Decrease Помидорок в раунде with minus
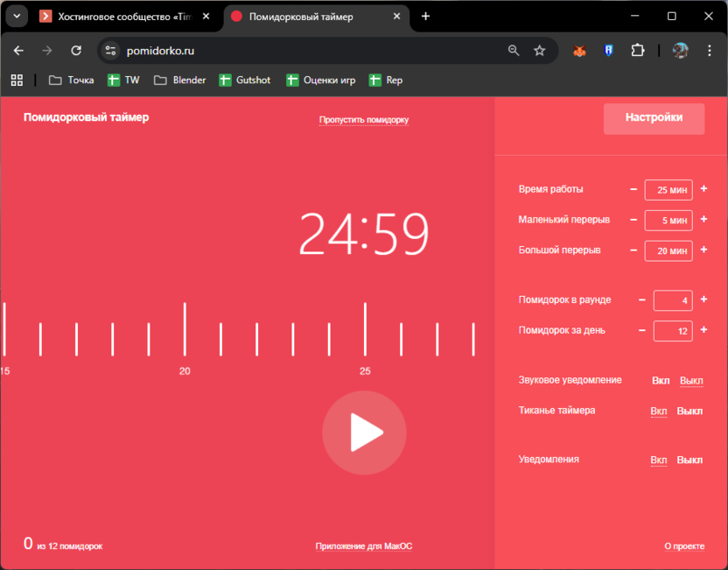The image size is (728, 570). [x=642, y=299]
